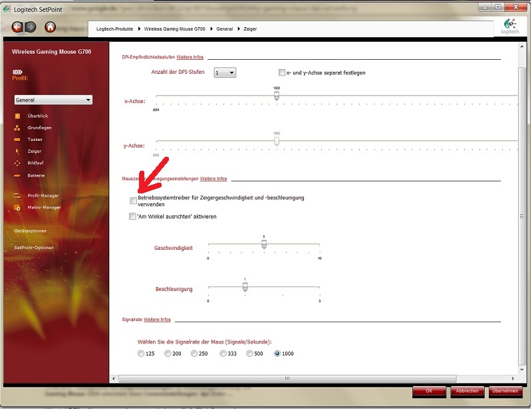This screenshot has width=532, height=410.
Task: Open Weitere Infos for Mauszeiger-Bewegungseinstellungen
Action: [213, 179]
